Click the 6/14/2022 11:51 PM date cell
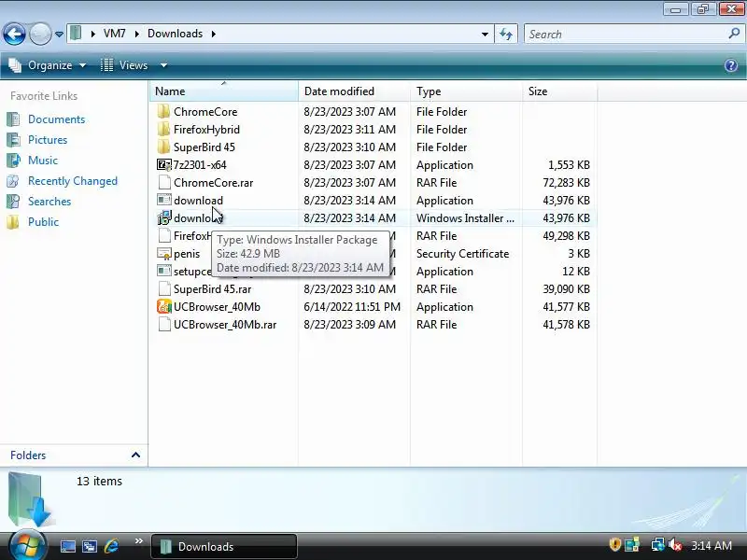 tap(352, 307)
